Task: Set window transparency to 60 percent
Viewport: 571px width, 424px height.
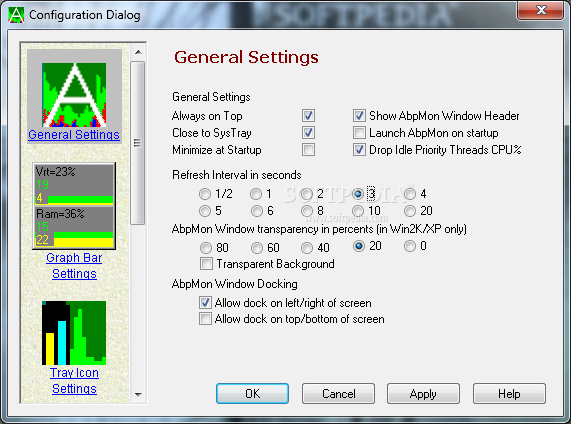Action: (257, 248)
